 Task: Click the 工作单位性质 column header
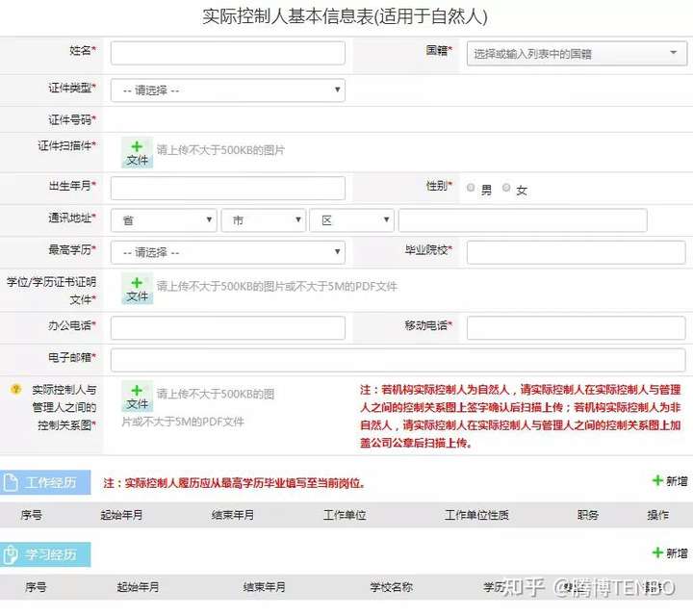pos(476,515)
